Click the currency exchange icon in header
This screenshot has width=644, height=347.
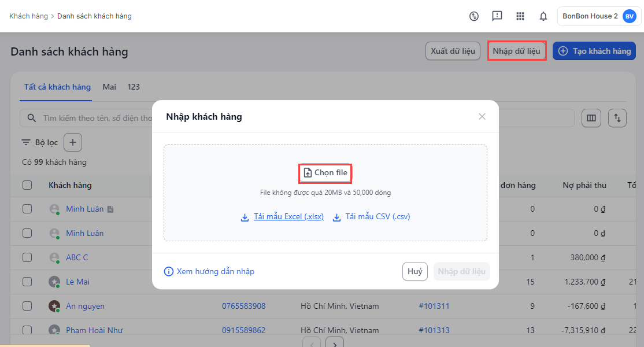[474, 16]
